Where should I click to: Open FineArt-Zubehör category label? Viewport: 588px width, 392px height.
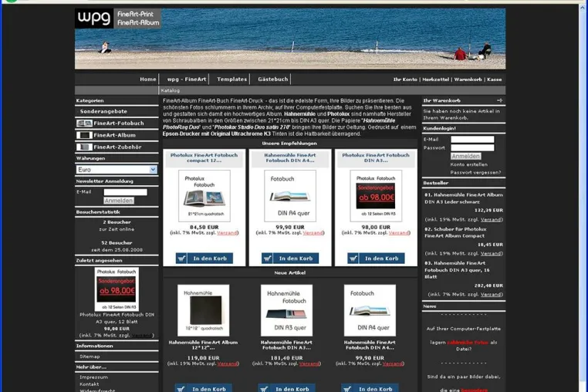pyautogui.click(x=118, y=147)
